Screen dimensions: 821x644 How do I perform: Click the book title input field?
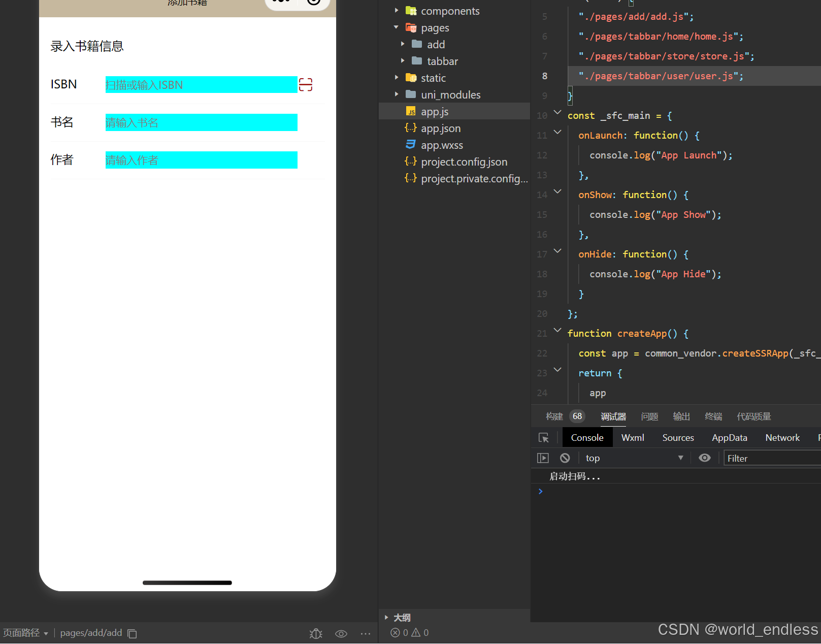click(x=201, y=122)
